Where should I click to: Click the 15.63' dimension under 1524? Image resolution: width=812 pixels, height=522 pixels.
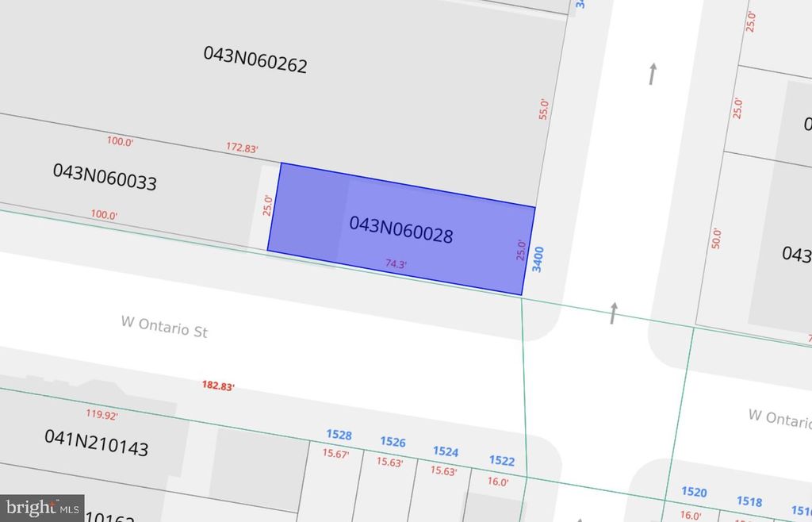[x=444, y=470]
